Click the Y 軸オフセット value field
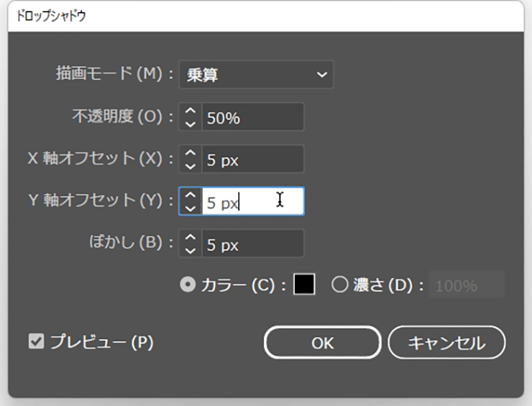Viewport: 532px width, 406px height. [x=252, y=202]
